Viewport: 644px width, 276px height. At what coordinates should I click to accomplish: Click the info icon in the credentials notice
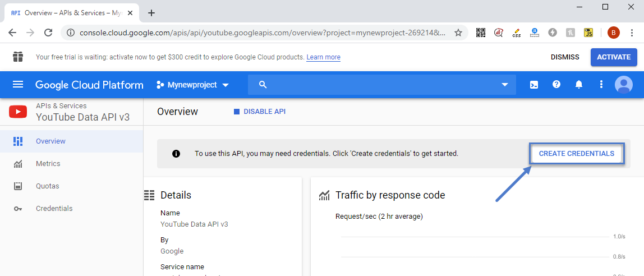[176, 154]
